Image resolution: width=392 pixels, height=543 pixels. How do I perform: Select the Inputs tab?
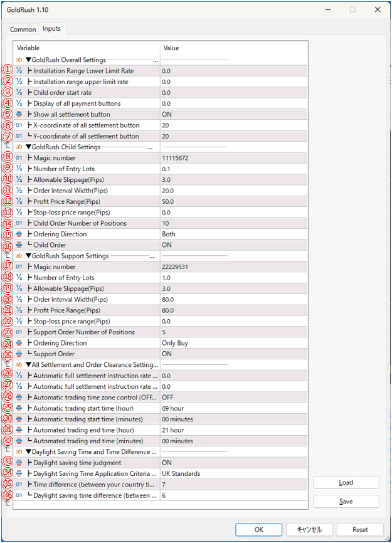(51, 29)
